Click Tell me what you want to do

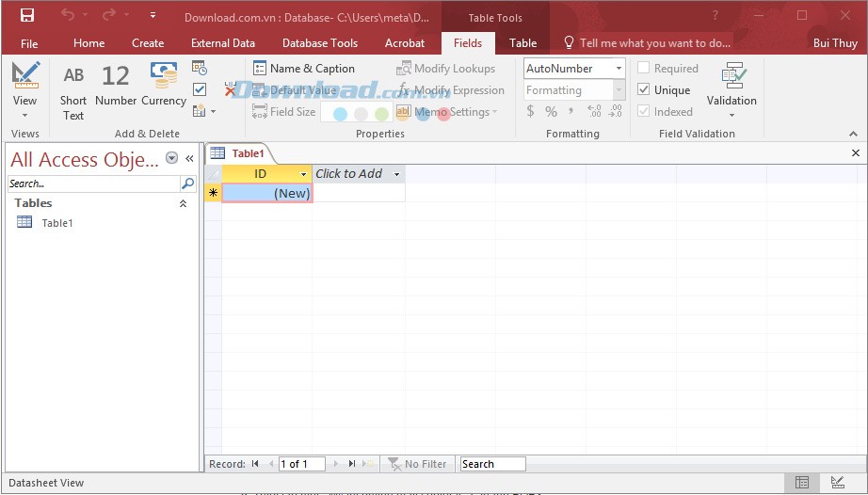(654, 42)
